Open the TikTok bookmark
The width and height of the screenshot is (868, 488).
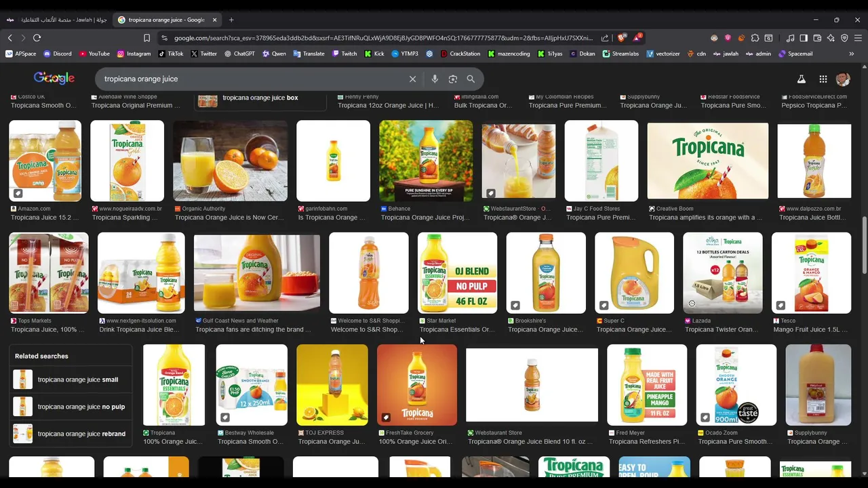(171, 54)
